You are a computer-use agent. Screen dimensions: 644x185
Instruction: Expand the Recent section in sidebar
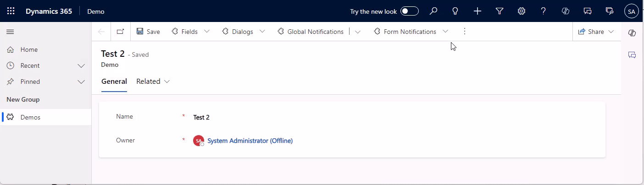pos(81,65)
